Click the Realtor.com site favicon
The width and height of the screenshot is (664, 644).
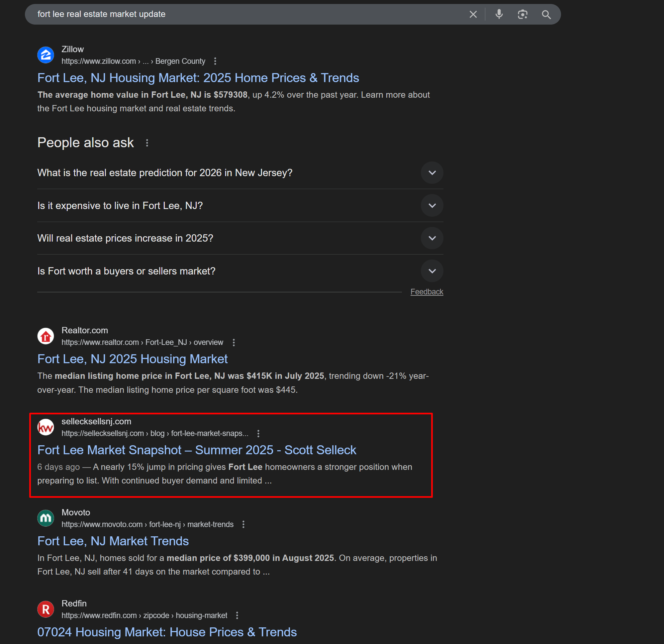pos(46,336)
